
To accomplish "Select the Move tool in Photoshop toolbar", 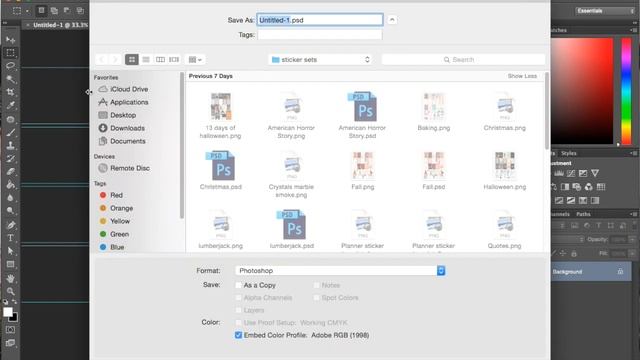I will click(11, 40).
